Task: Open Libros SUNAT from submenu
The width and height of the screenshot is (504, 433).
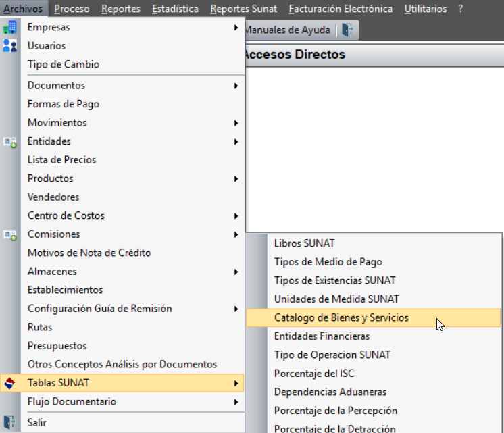Action: pos(374,243)
